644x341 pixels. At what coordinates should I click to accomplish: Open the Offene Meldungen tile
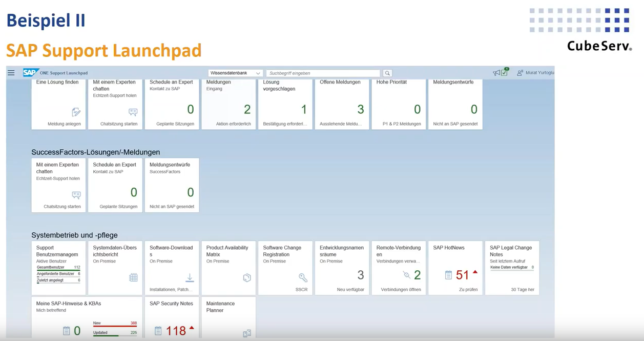click(342, 103)
